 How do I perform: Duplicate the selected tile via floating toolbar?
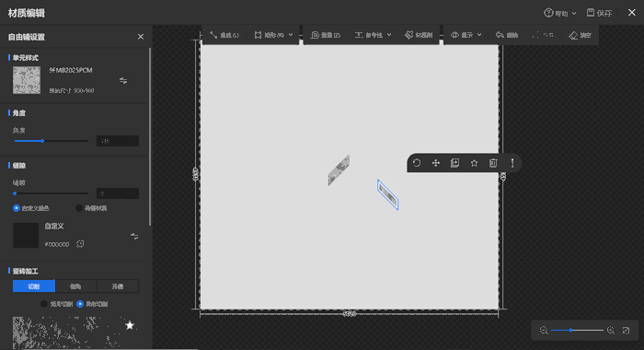click(455, 163)
